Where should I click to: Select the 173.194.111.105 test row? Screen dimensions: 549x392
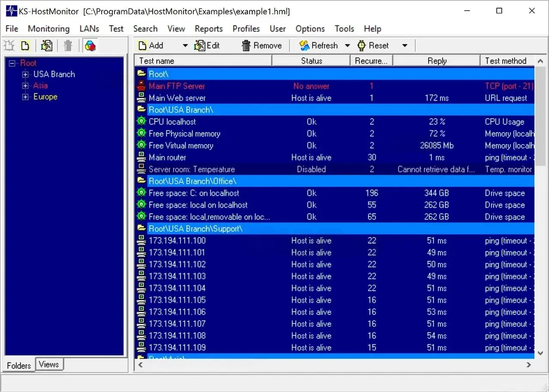(335, 300)
